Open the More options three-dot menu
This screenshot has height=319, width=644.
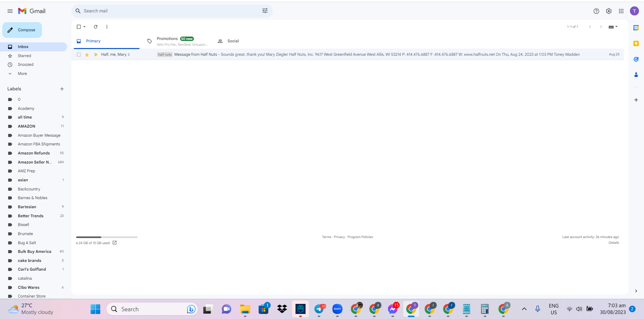click(107, 27)
